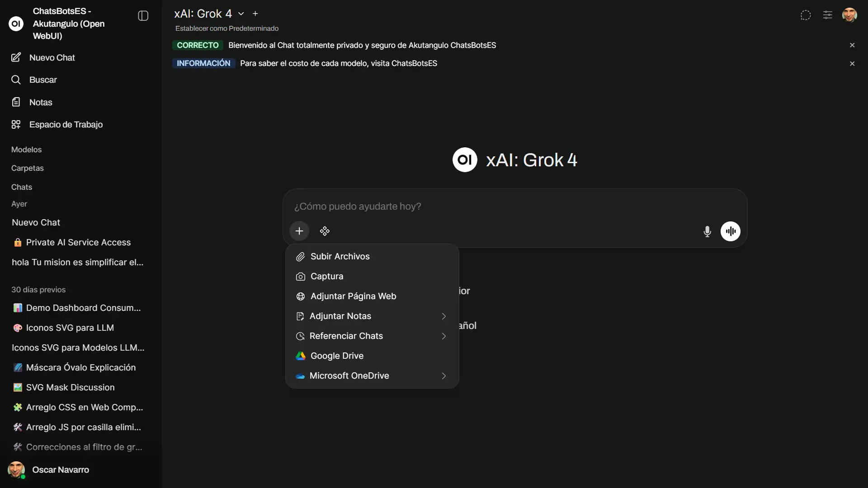Click the xAI: Grok 4 heading text
This screenshot has width=868, height=488.
point(532,160)
